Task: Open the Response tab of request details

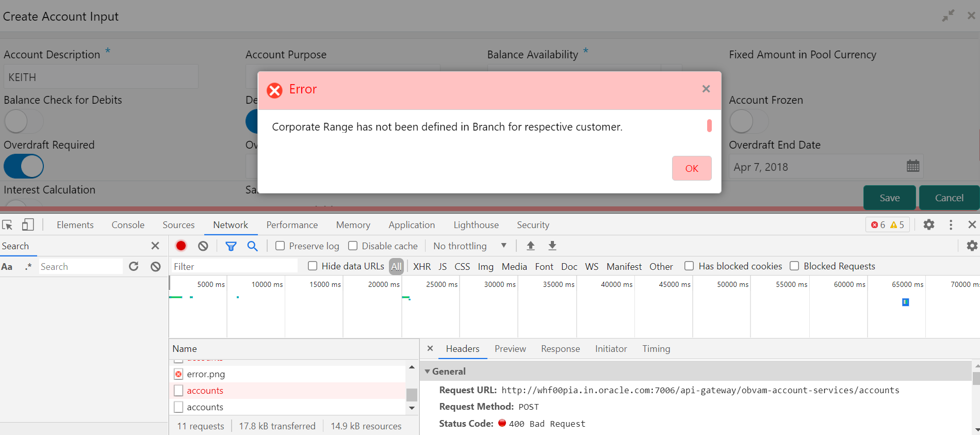Action: tap(560, 349)
